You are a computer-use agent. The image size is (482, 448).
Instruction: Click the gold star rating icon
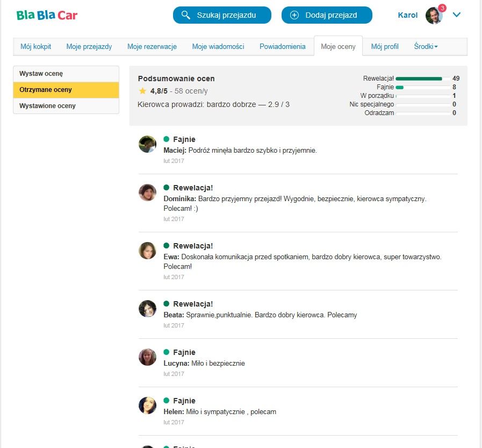pyautogui.click(x=142, y=91)
